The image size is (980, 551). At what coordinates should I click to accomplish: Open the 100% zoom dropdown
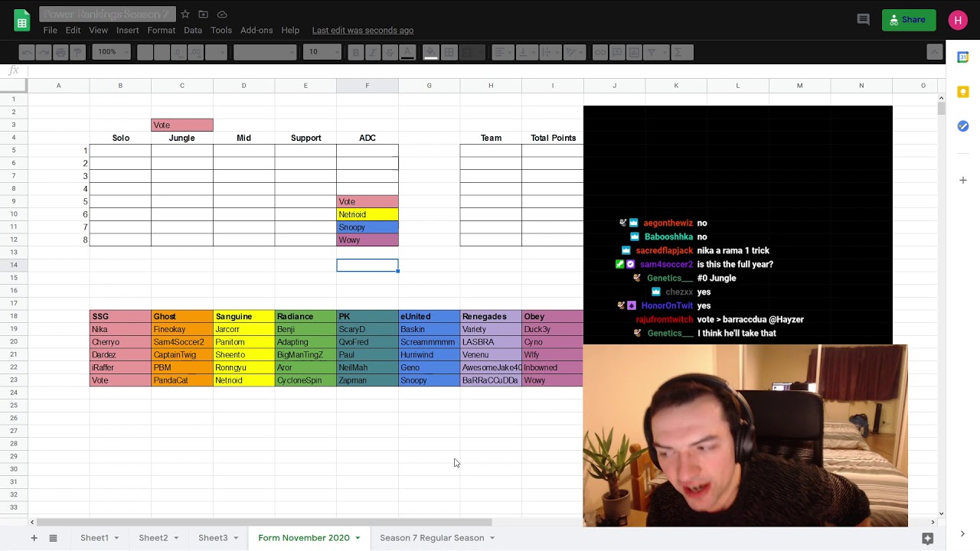[111, 52]
